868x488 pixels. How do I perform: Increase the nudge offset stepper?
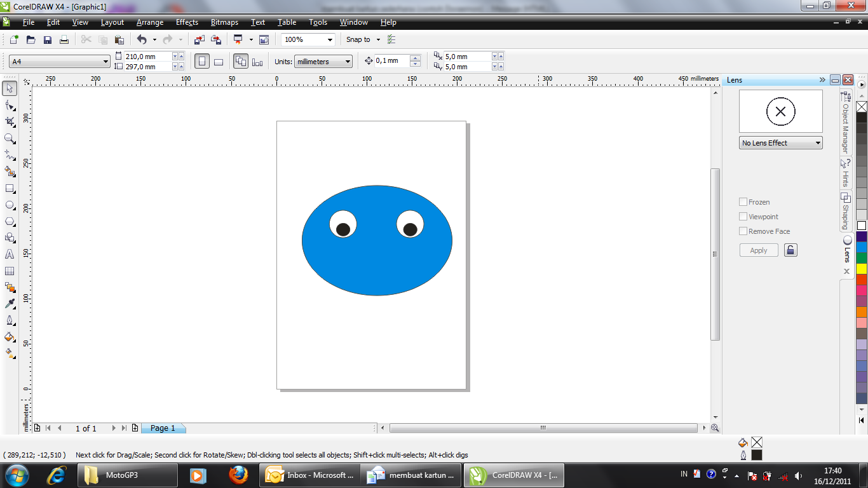[415, 58]
